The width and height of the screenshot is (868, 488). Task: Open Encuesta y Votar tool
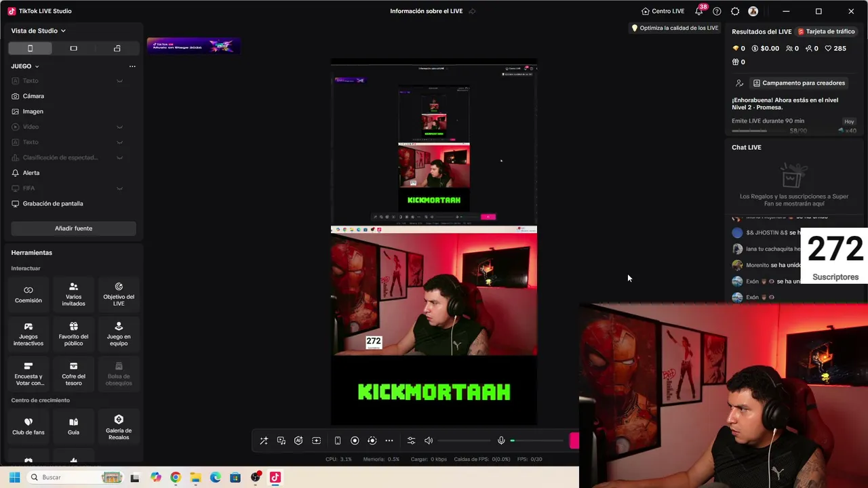click(28, 374)
